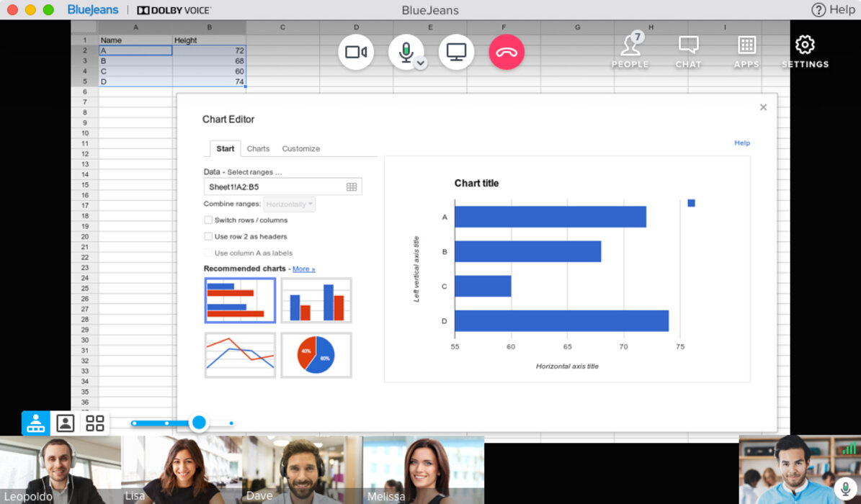Check Use row 2 as headers
The image size is (861, 504).
(208, 237)
